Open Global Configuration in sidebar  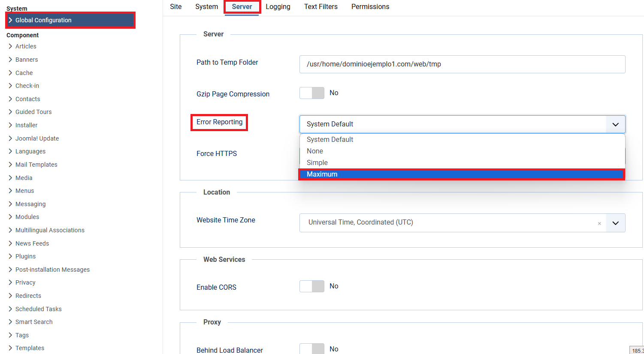(43, 20)
